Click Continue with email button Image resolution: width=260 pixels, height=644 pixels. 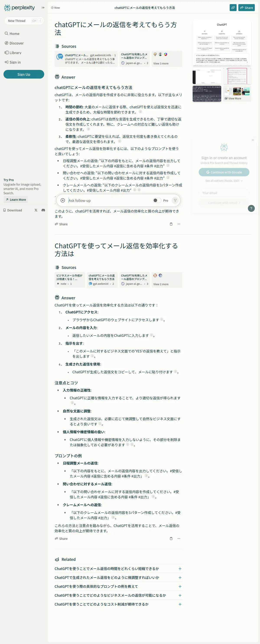coord(224,203)
